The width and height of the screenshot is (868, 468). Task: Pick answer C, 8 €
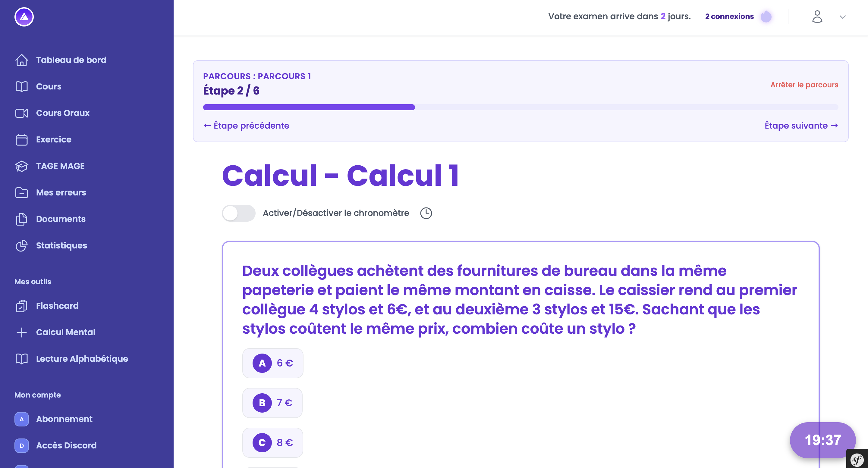(x=272, y=442)
